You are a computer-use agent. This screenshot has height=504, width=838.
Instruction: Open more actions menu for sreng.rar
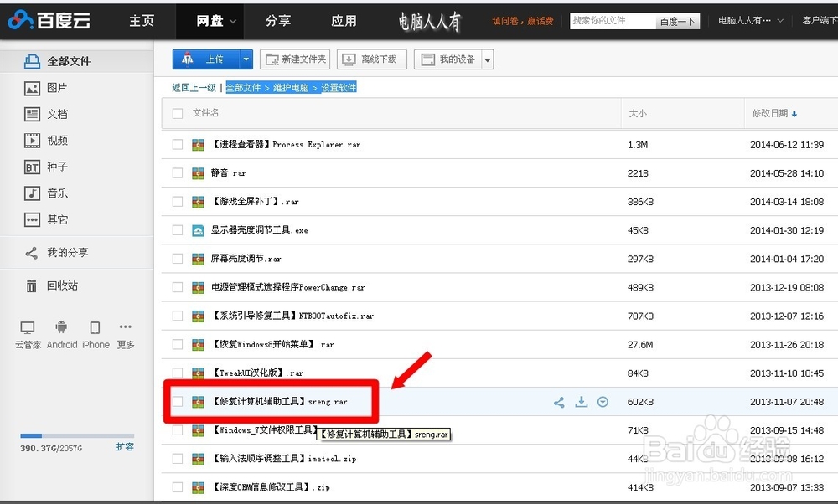point(603,402)
